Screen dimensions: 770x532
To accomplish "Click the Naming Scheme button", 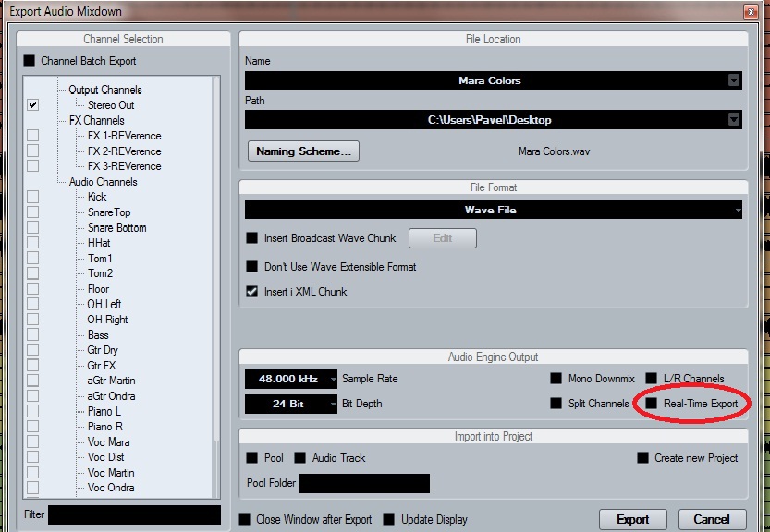I will click(x=303, y=151).
